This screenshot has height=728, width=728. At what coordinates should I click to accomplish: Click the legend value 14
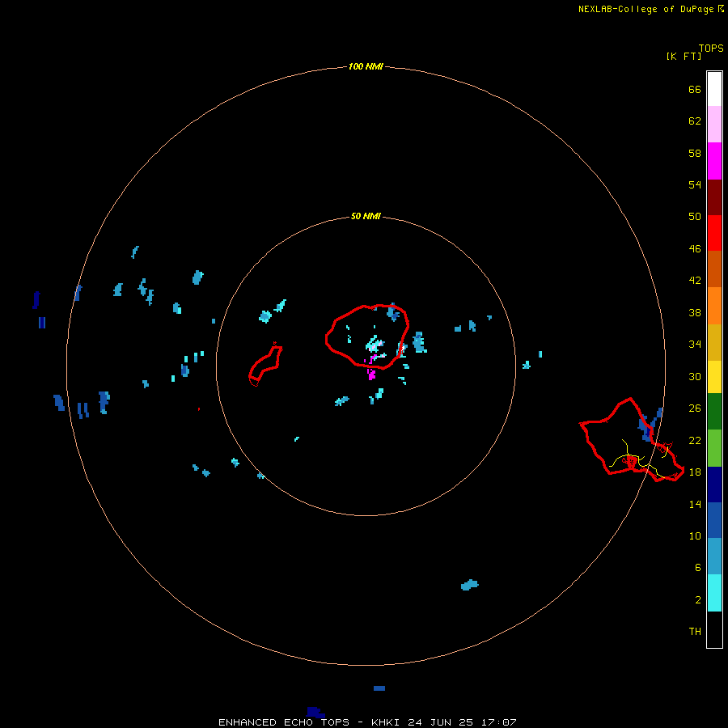tap(695, 504)
